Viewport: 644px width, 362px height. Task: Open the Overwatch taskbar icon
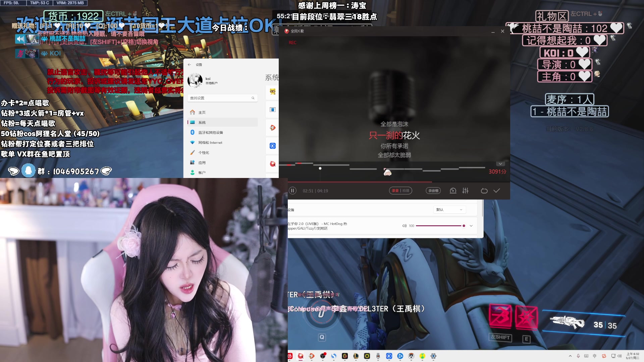pyautogui.click(x=411, y=356)
